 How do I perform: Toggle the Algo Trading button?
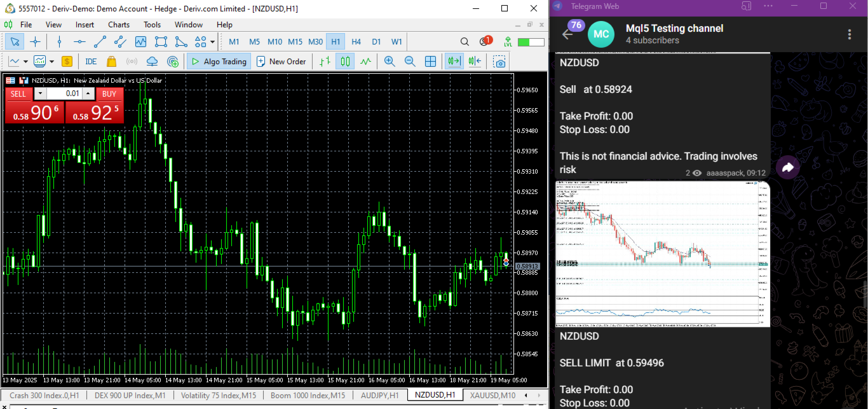tap(219, 62)
